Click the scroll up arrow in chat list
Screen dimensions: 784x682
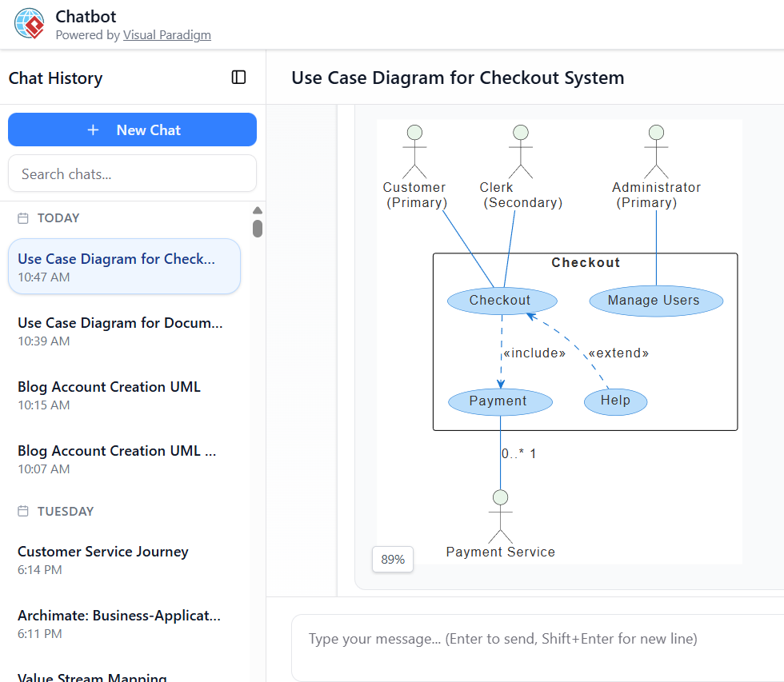coord(258,211)
